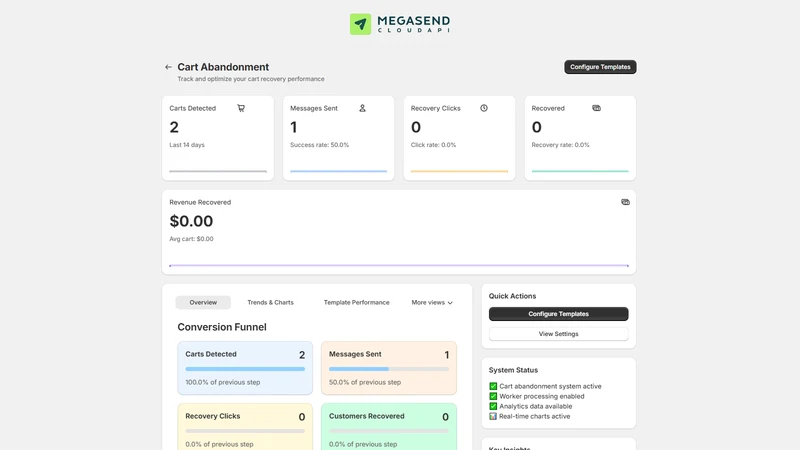Click '50.0% of previous step' text
This screenshot has width=800, height=450.
(365, 382)
